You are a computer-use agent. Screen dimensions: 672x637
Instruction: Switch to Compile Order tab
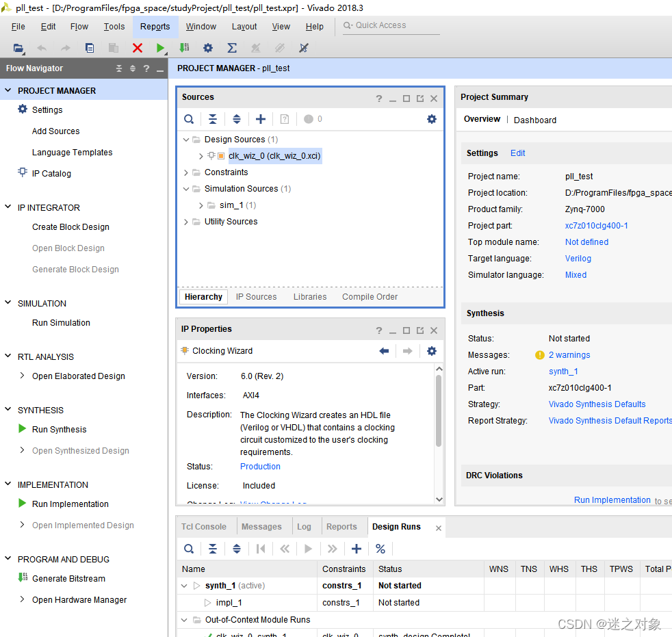pyautogui.click(x=370, y=297)
